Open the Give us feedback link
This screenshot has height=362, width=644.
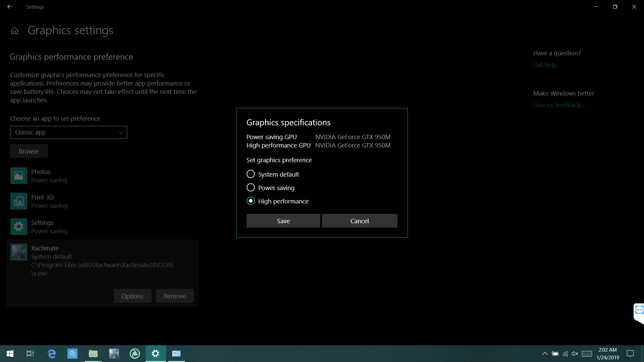pos(557,105)
